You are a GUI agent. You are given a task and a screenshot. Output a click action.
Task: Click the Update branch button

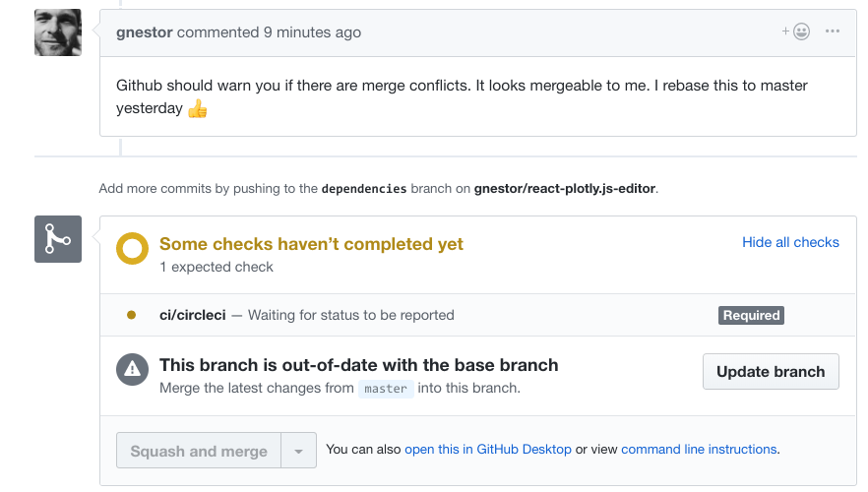pos(771,372)
